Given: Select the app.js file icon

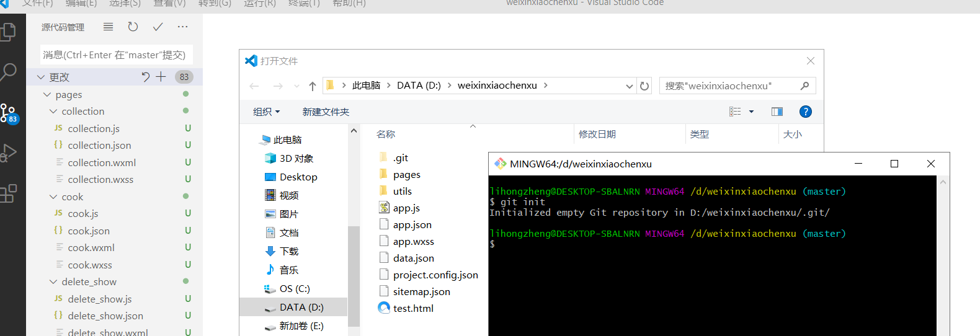Looking at the screenshot, I should [x=384, y=208].
